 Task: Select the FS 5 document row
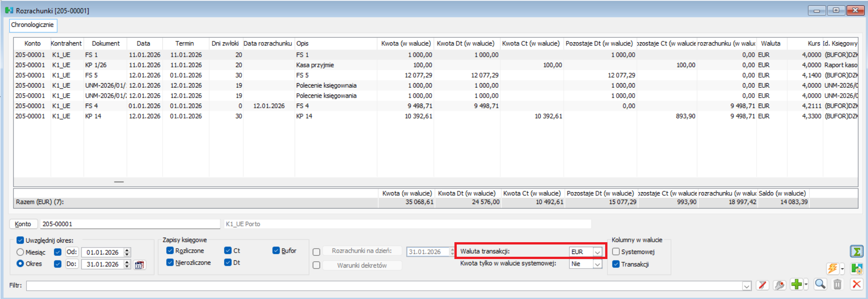pos(91,75)
